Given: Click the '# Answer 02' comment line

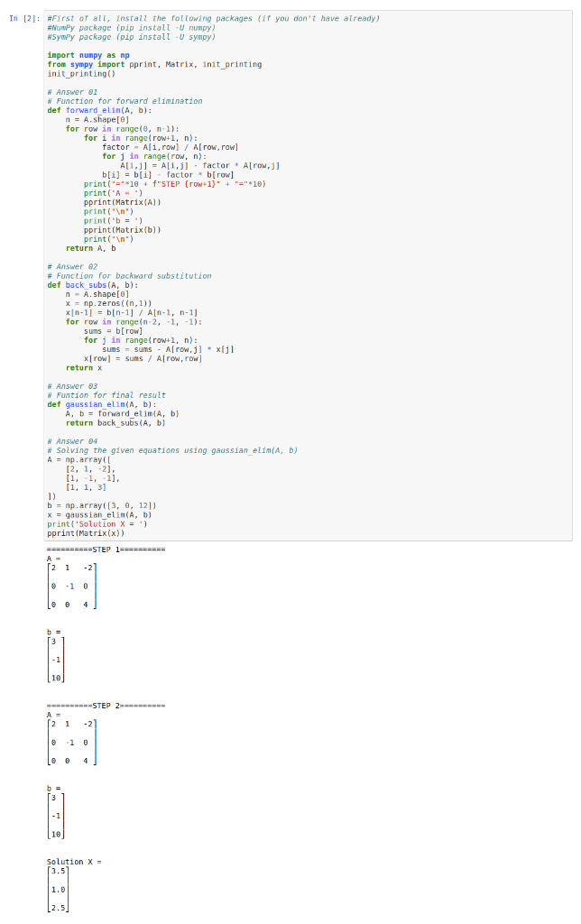Looking at the screenshot, I should click(x=72, y=266).
